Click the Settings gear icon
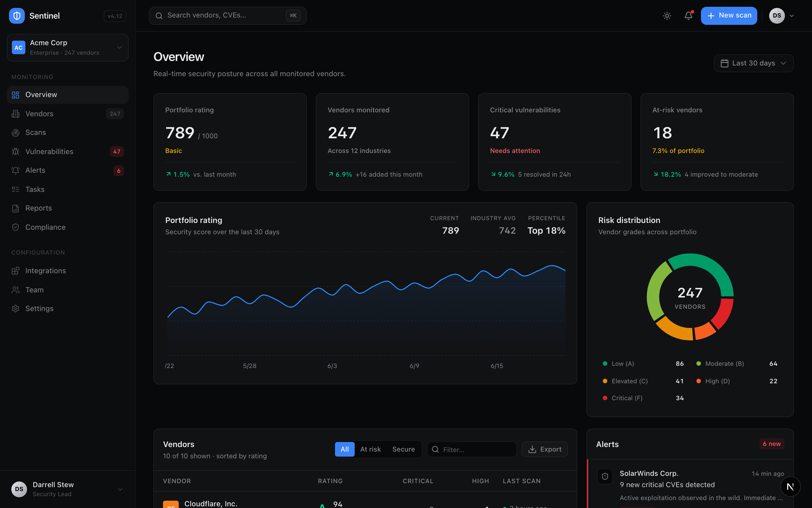This screenshot has height=508, width=812. click(16, 309)
